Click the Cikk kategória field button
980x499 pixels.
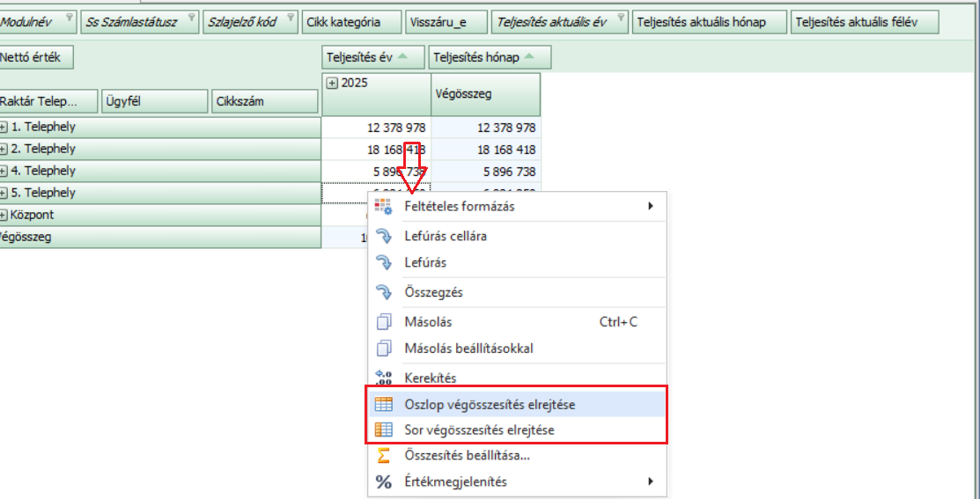(x=351, y=22)
